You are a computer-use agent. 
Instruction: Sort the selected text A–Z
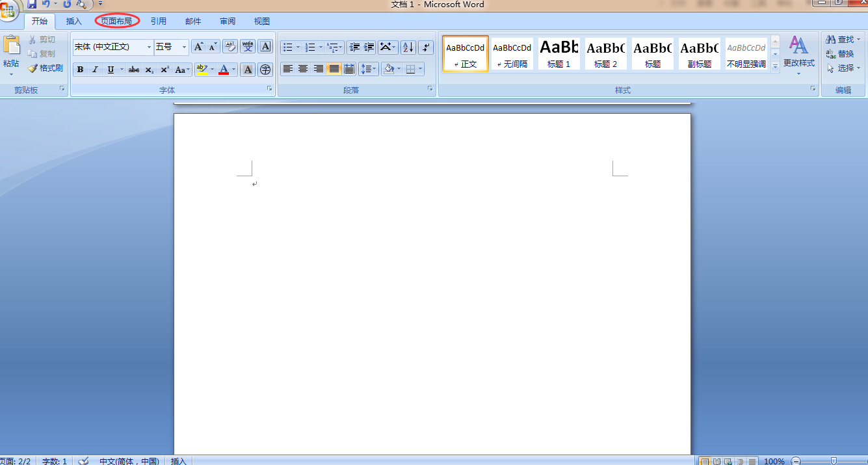click(408, 47)
